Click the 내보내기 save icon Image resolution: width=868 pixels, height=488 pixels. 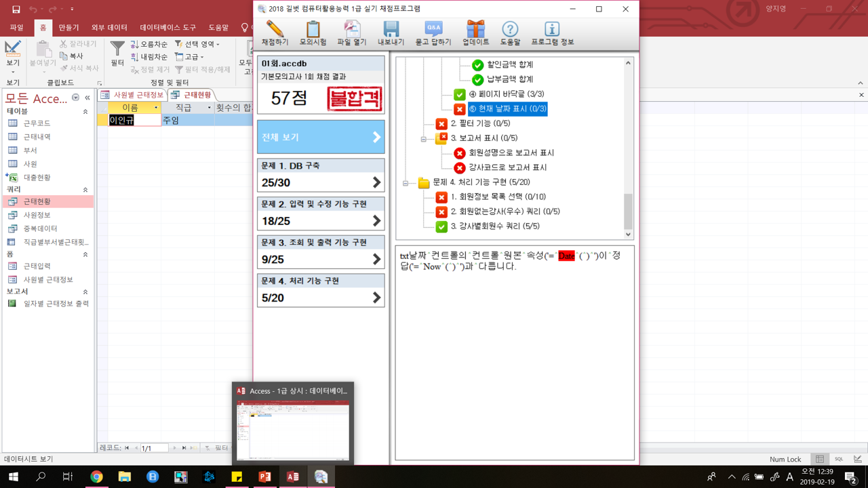(391, 33)
